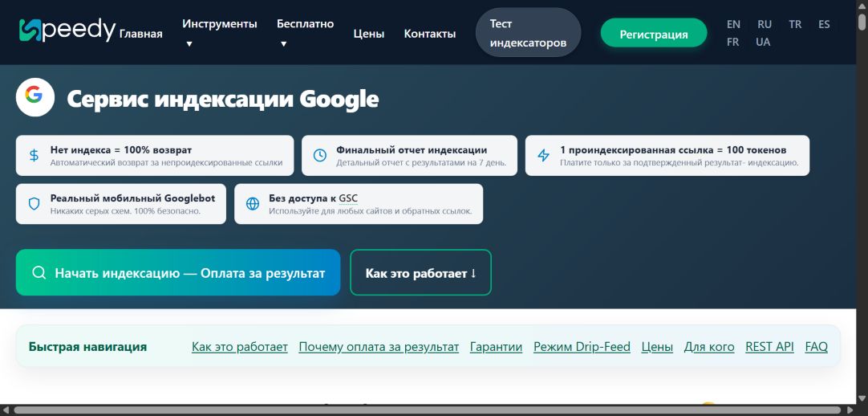
Task: Open the Бесплатно menu
Action: click(305, 24)
